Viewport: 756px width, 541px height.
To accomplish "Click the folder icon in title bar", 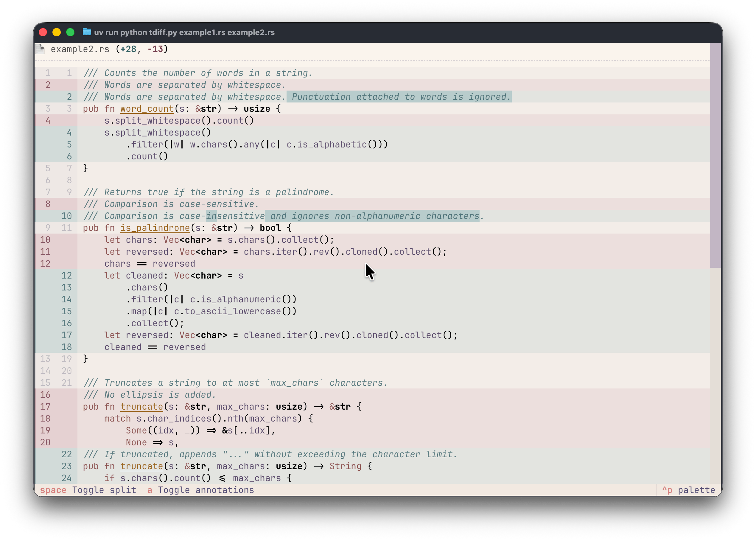I will point(87,32).
